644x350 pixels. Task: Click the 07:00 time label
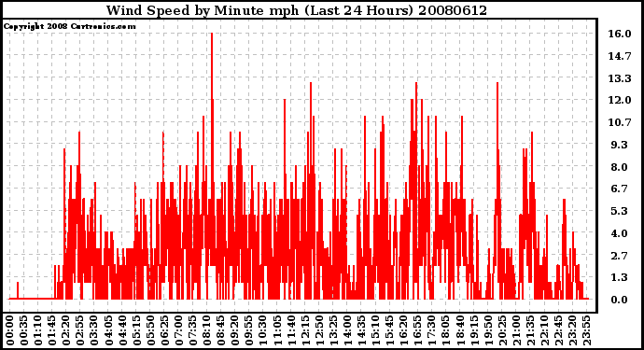click(178, 331)
